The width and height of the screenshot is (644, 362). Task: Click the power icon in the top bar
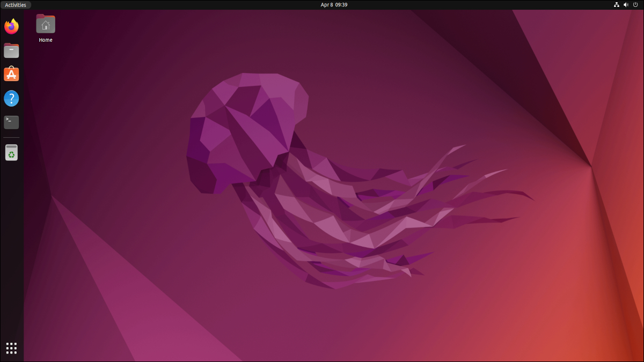tap(636, 5)
